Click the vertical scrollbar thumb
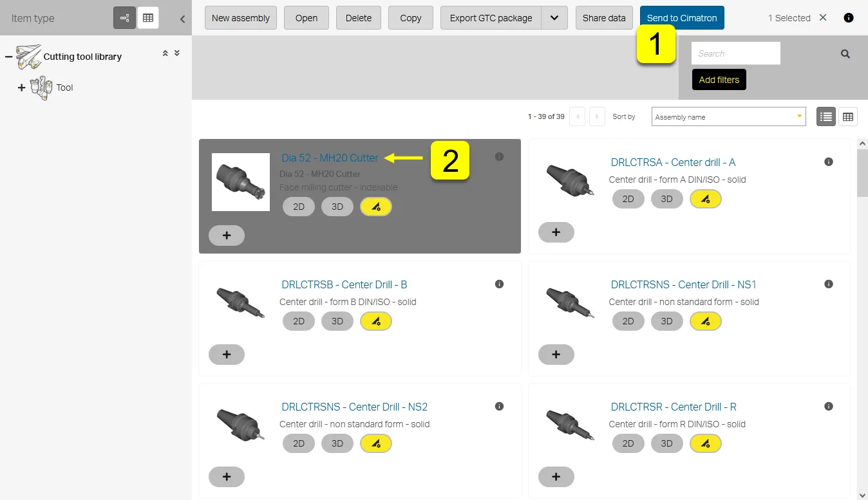 click(x=862, y=172)
